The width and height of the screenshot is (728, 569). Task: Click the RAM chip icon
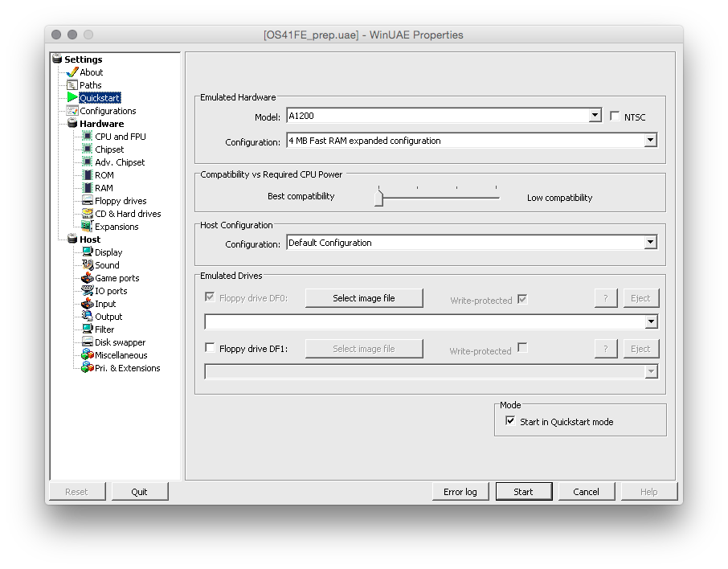(88, 187)
